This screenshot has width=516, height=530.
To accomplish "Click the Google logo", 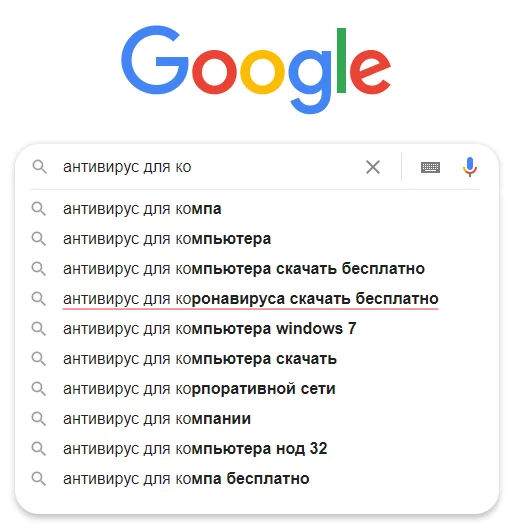I will click(x=256, y=69).
